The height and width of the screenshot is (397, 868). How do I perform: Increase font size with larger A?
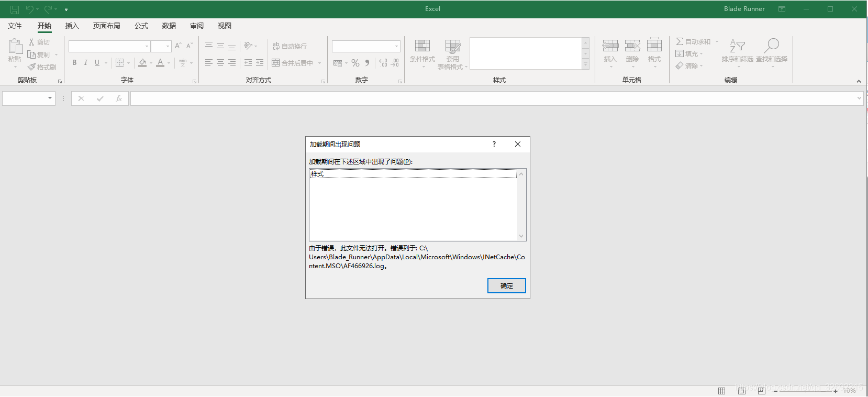[x=178, y=46]
